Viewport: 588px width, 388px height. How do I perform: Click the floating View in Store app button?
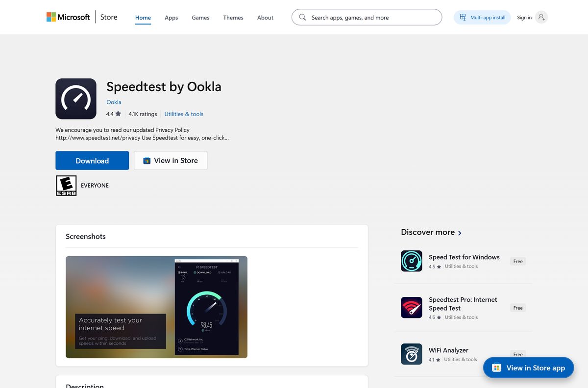tap(528, 367)
